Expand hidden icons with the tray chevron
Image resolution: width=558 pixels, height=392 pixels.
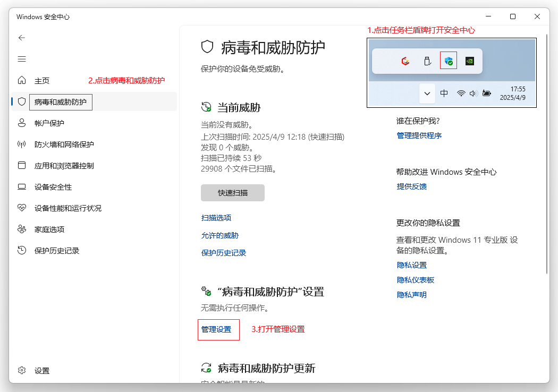click(x=427, y=93)
